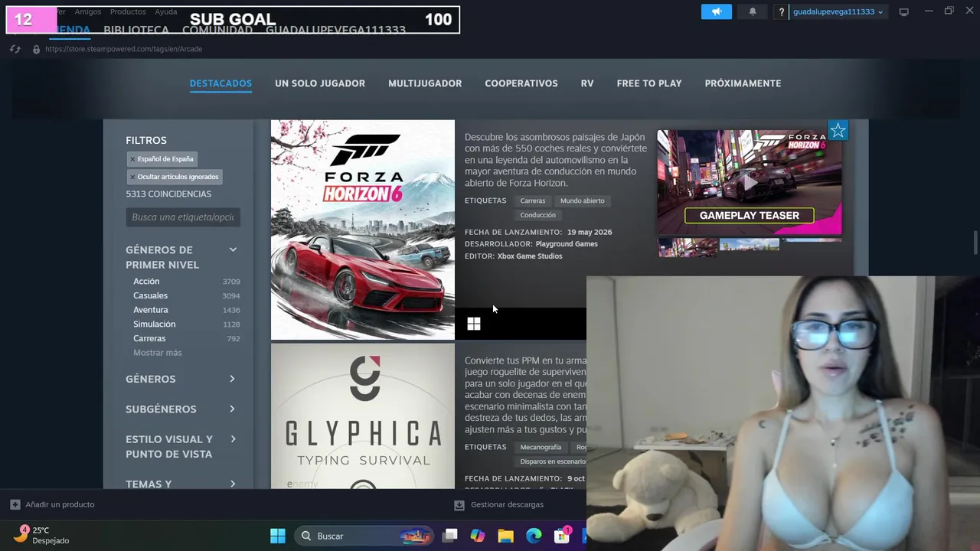Expand the Géneros filter section
Screen dimensions: 980x551
click(x=232, y=379)
